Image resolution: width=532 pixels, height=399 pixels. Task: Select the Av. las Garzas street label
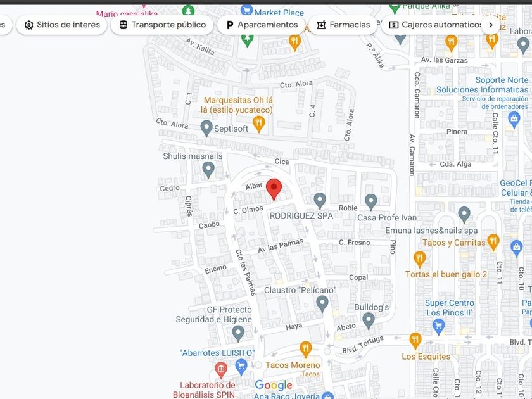pyautogui.click(x=444, y=60)
